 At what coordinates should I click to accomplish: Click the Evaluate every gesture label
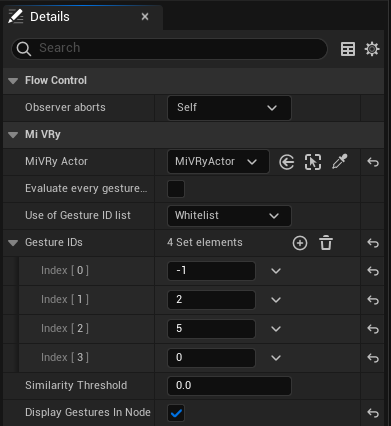point(86,189)
